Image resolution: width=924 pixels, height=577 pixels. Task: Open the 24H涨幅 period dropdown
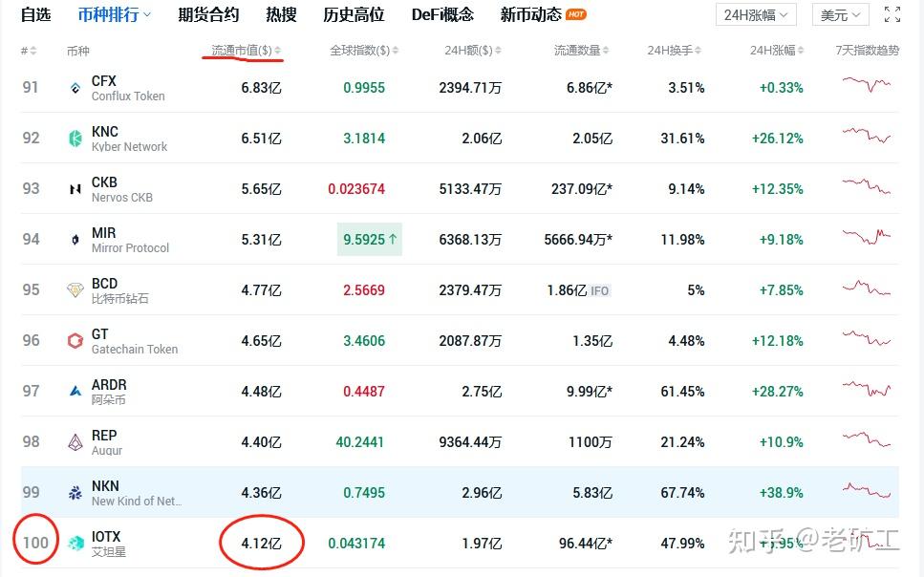(x=756, y=14)
